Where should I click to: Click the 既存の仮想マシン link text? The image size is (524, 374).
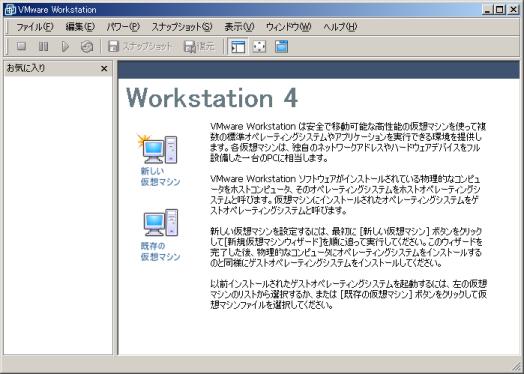pyautogui.click(x=160, y=251)
